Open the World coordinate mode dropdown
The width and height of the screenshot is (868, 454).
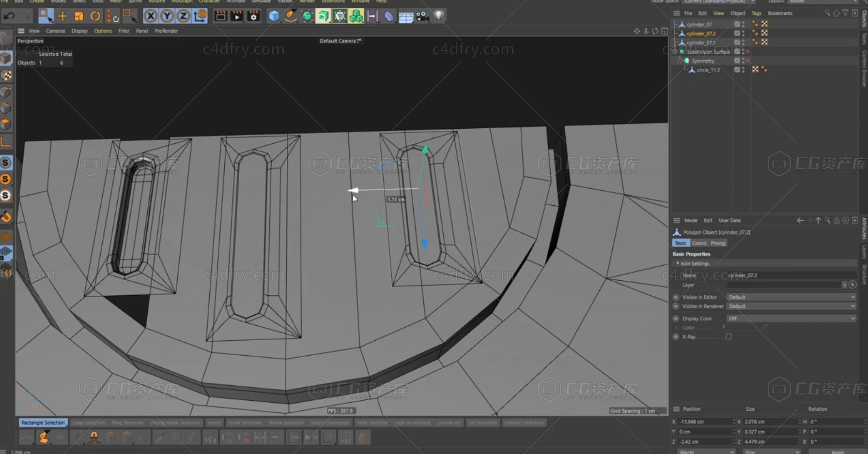point(706,452)
